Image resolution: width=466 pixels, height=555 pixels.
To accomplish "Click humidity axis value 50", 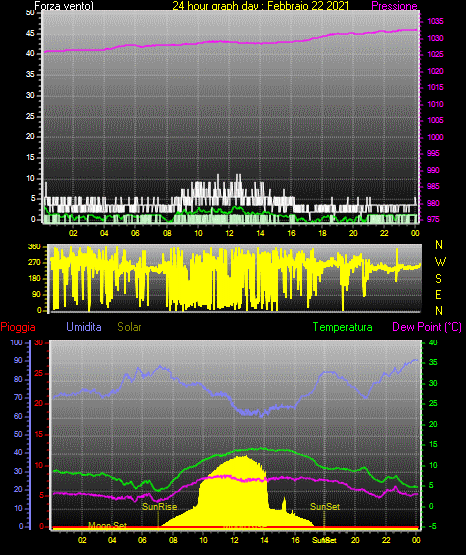I will [x=18, y=434].
